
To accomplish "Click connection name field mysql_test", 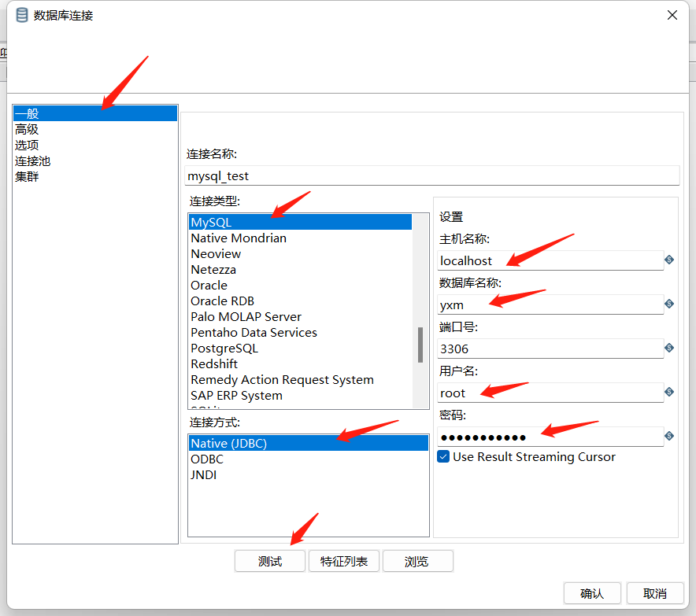I will coord(432,175).
